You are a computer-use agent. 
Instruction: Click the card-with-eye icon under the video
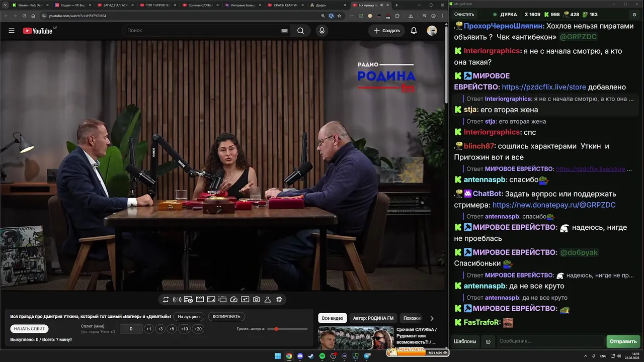click(x=188, y=299)
